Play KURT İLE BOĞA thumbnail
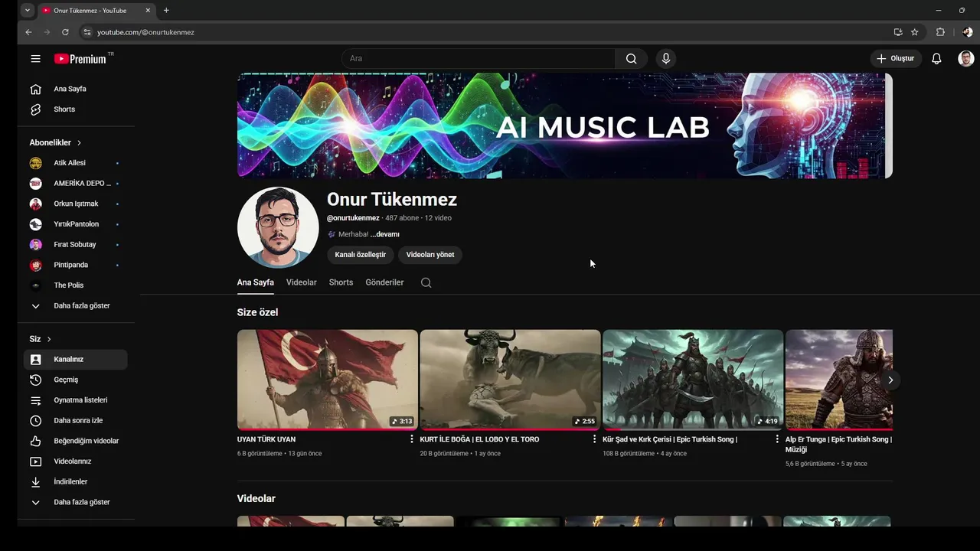 tap(511, 380)
